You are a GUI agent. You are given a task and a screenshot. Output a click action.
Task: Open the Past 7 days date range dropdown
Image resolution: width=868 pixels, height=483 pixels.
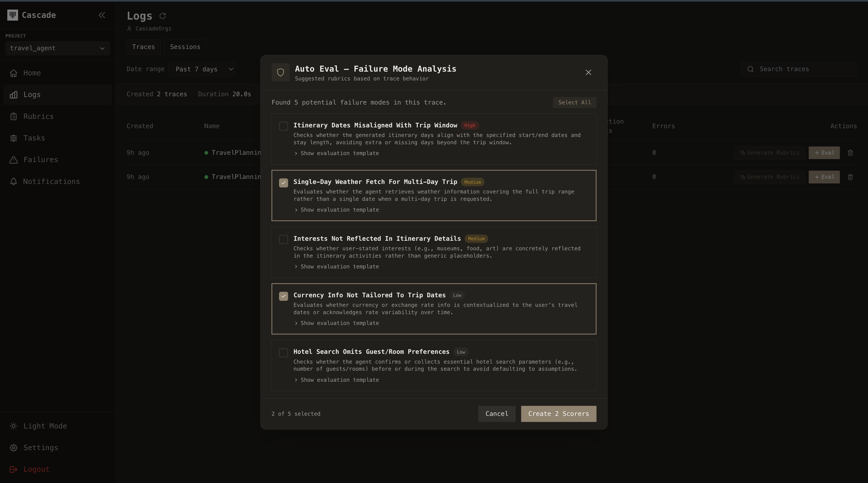click(x=202, y=69)
